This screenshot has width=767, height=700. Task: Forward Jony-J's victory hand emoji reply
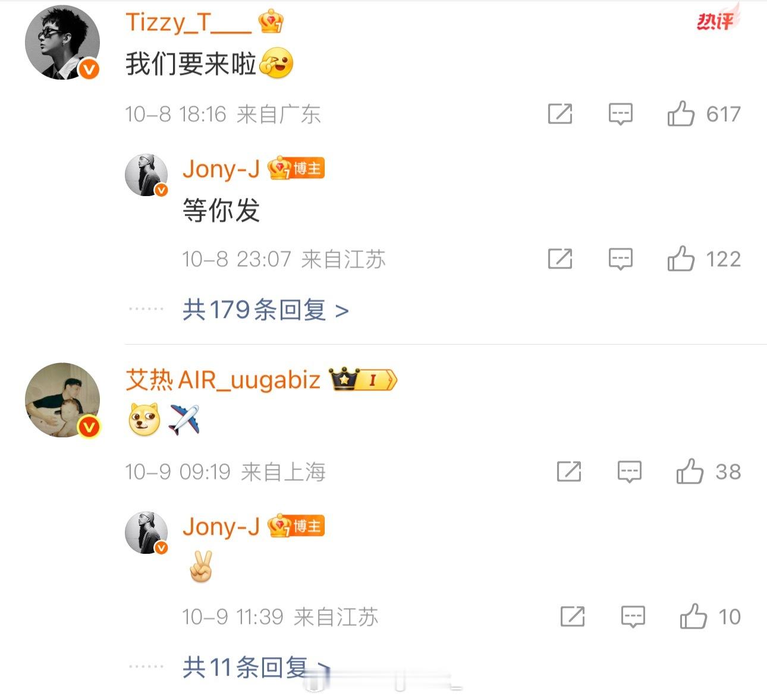pyautogui.click(x=573, y=617)
